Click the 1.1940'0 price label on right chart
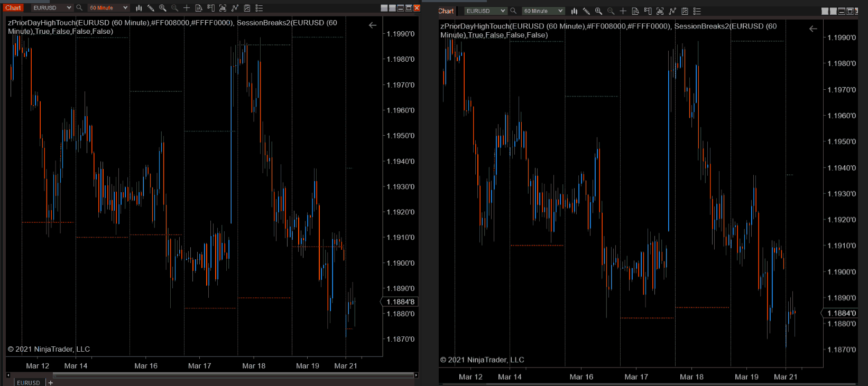This screenshot has height=386, width=868. pos(842,168)
